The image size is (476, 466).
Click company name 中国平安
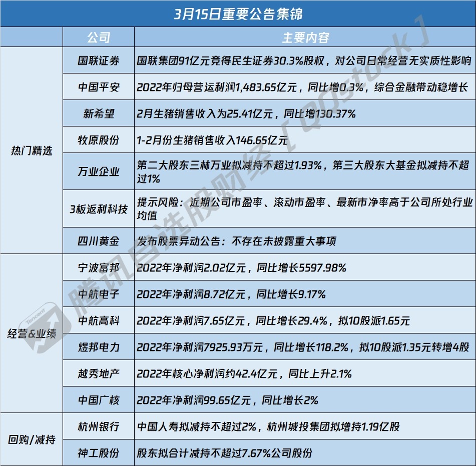point(99,87)
